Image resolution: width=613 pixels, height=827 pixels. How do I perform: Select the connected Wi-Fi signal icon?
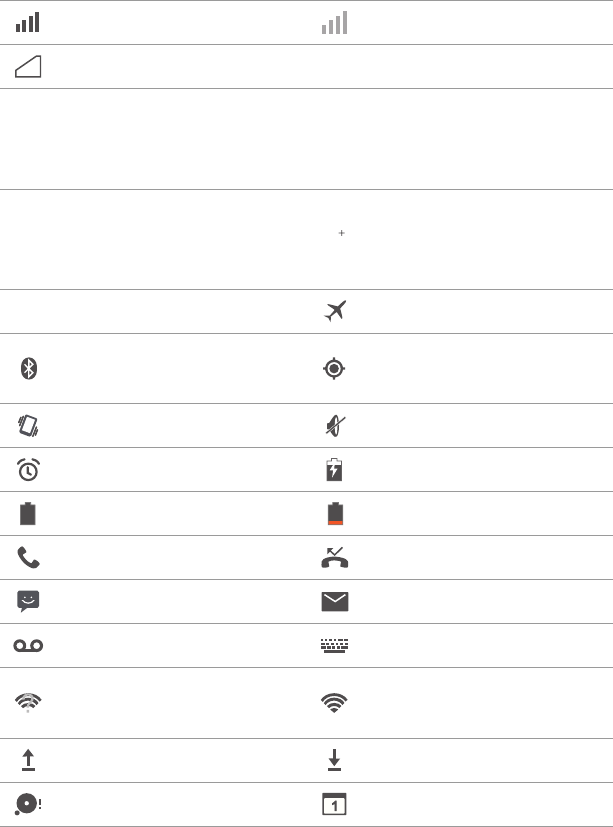[x=334, y=703]
